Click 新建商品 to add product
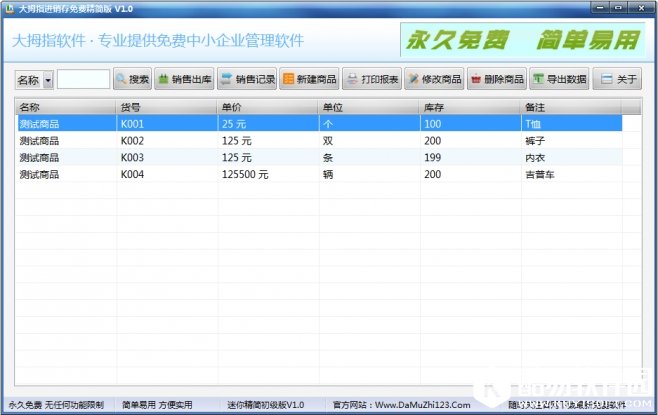Screen dimensions: 658x415 click(x=309, y=78)
